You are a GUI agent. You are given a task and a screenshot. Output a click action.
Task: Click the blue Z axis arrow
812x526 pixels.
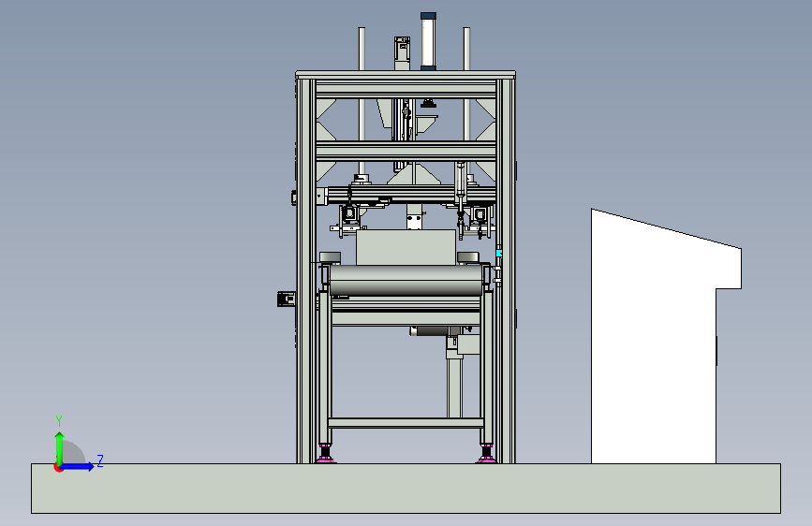[x=78, y=466]
